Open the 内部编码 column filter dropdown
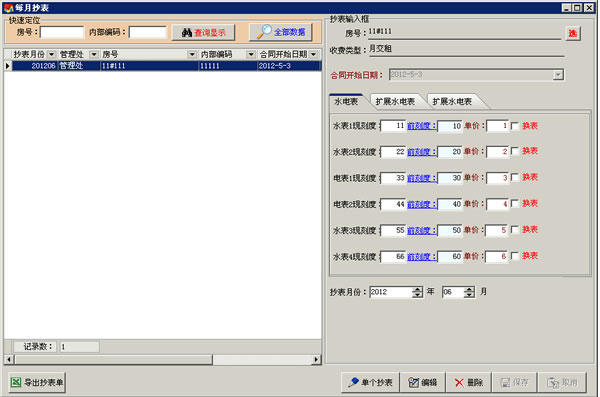Viewport: 600px width, 397px height. click(251, 54)
